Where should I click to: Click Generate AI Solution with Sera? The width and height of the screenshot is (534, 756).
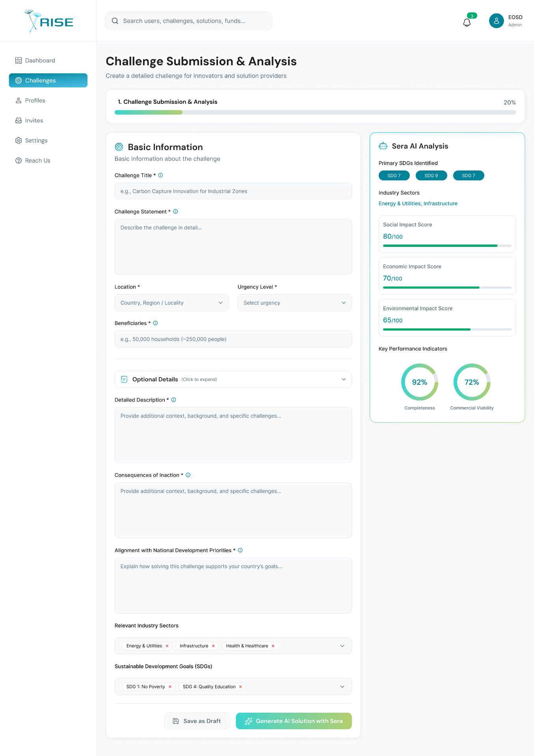[x=294, y=721]
